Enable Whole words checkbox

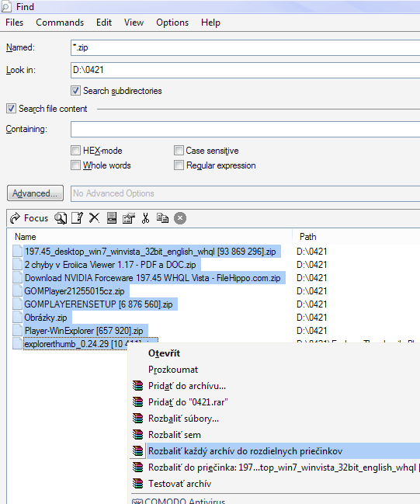click(75, 165)
